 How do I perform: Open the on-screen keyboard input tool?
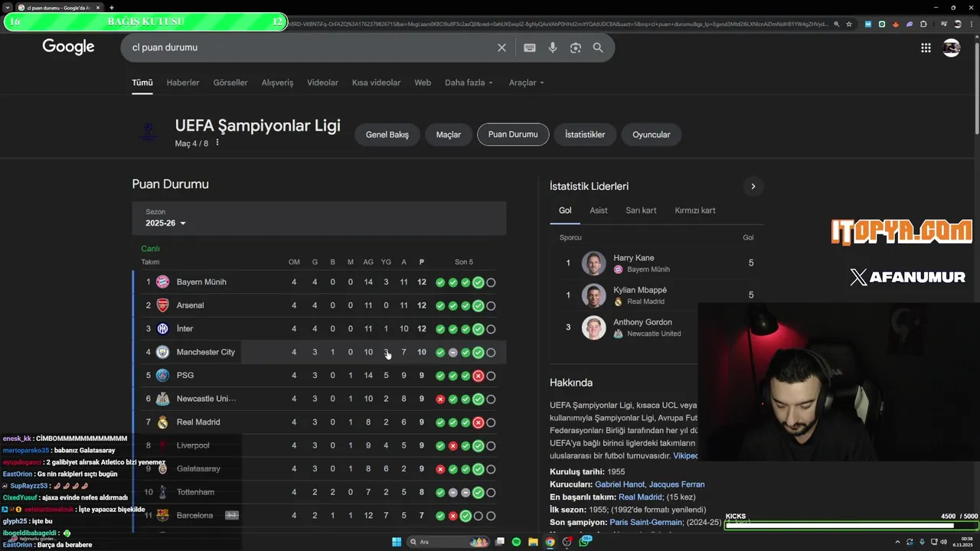click(x=529, y=47)
